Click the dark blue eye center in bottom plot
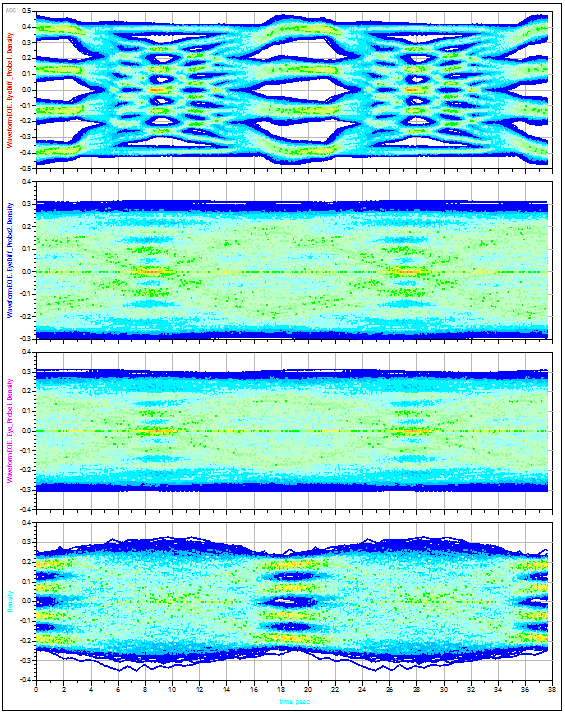This screenshot has width=565, height=714. point(289,602)
